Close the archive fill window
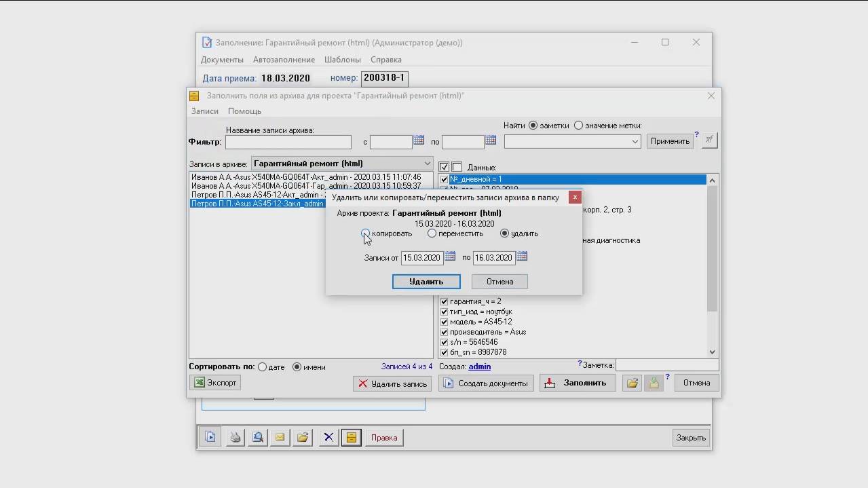This screenshot has width=868, height=488. (711, 96)
